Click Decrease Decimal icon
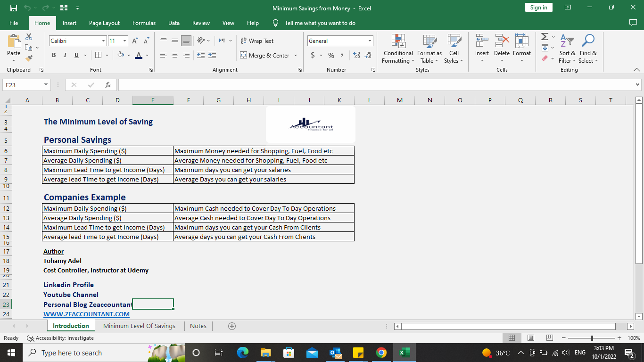644x362 pixels. point(368,55)
